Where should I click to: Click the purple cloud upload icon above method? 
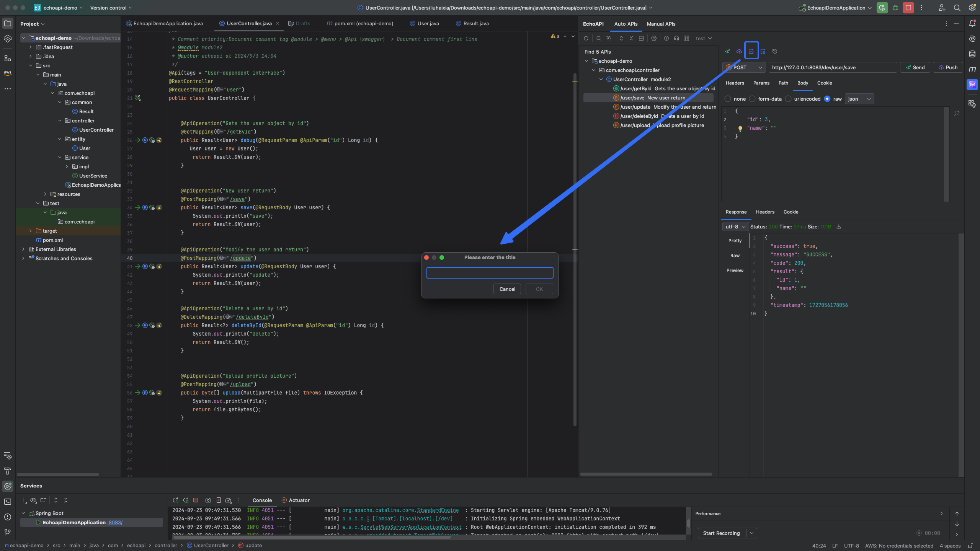[x=739, y=51]
